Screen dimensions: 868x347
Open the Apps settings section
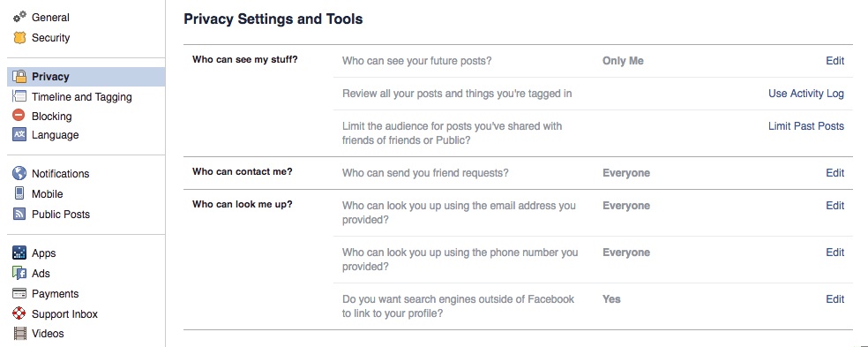(44, 253)
